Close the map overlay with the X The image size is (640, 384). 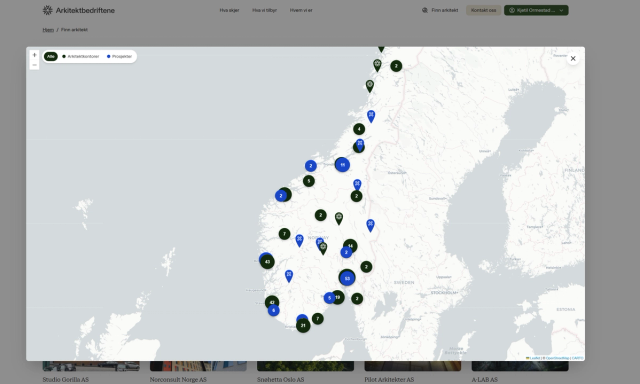coord(573,58)
